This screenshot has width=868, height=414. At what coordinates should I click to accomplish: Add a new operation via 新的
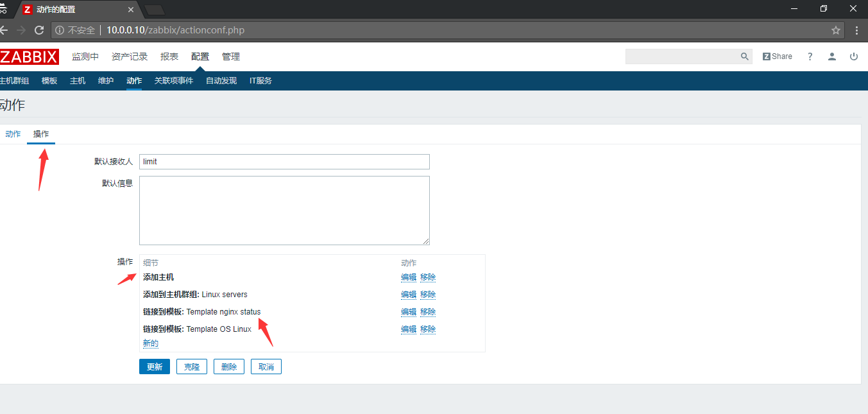[x=151, y=344]
